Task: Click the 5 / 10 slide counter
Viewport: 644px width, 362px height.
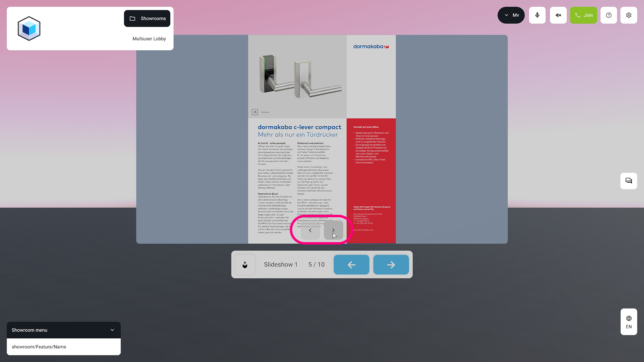Action: coord(316,264)
